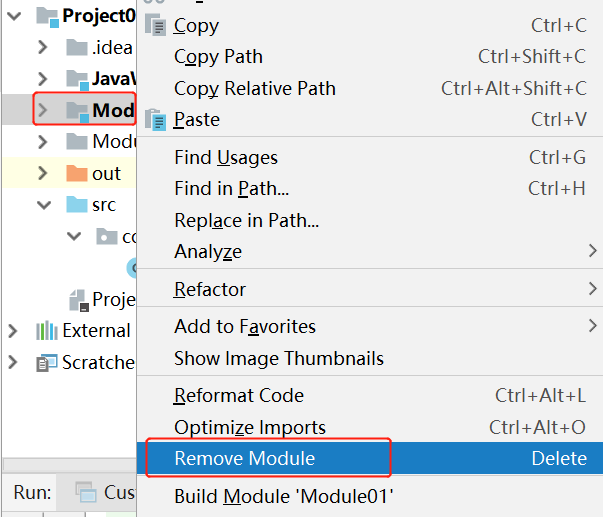The height and width of the screenshot is (517, 603).
Task: Select Find in Path menu entry
Action: pyautogui.click(x=231, y=189)
